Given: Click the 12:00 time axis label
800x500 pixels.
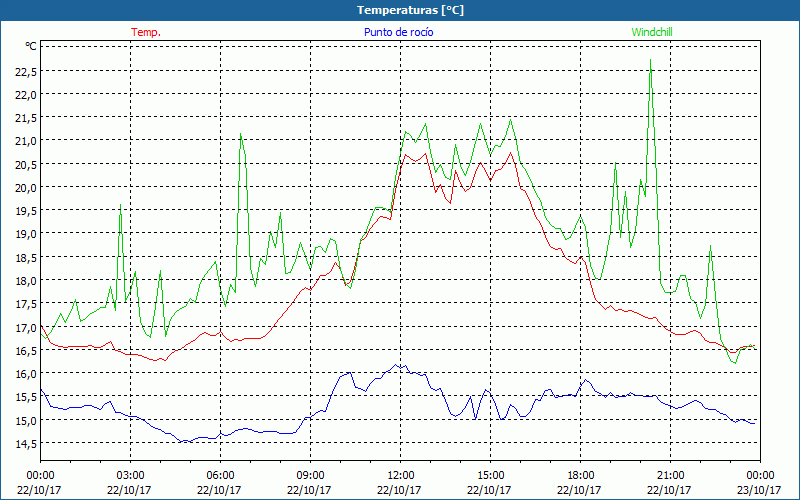Looking at the screenshot, I should [x=401, y=476].
